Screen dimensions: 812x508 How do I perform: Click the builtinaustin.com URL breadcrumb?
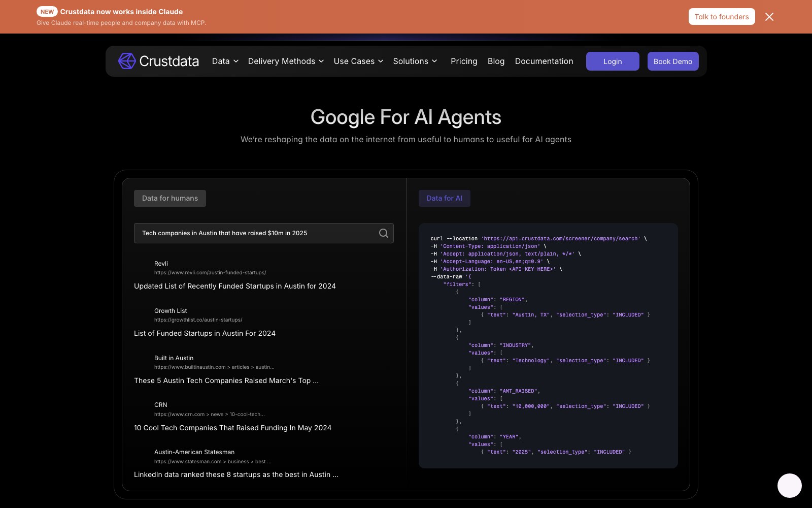click(x=214, y=367)
